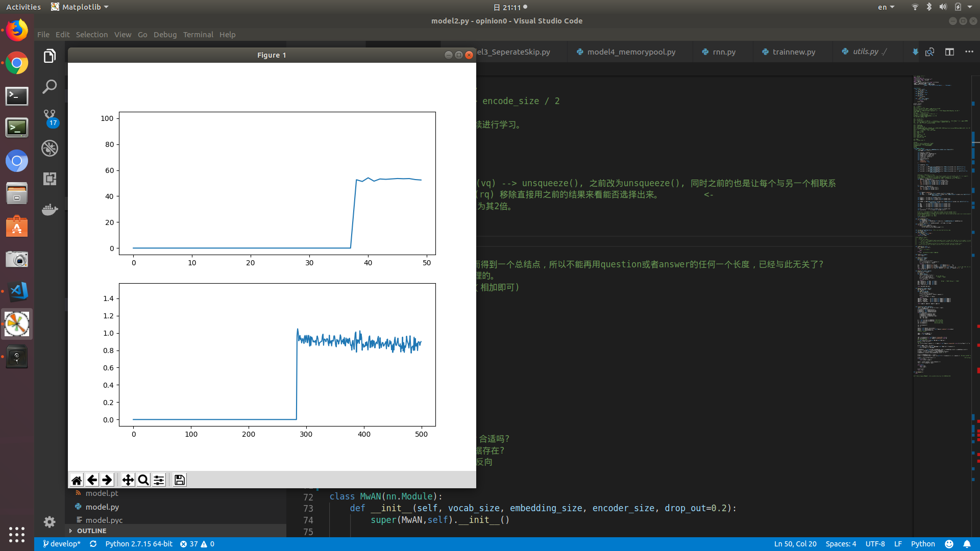Screen dimensions: 980x551
Task: Open the Configure subplots icon
Action: click(159, 480)
